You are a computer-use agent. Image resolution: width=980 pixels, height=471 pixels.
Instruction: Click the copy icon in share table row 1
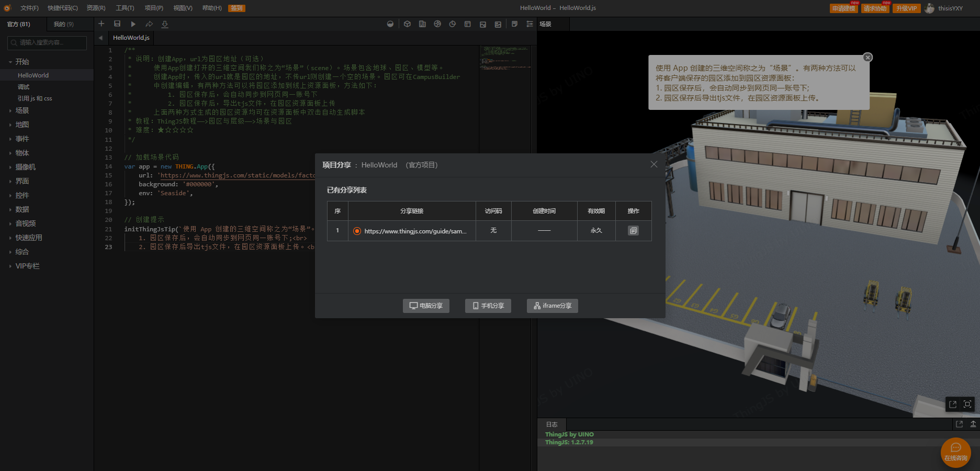point(633,231)
